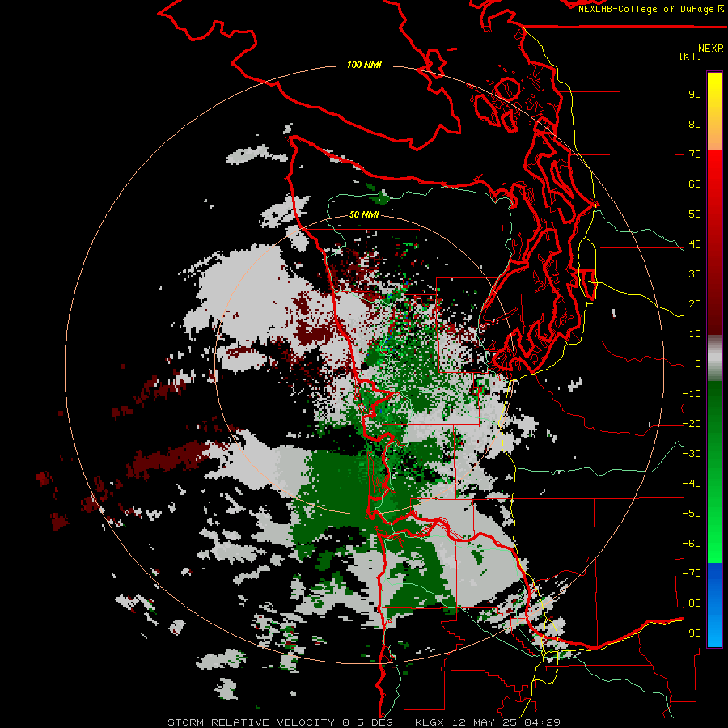Image resolution: width=728 pixels, height=728 pixels.
Task: Select the -50 value on velocity scale
Action: point(692,514)
